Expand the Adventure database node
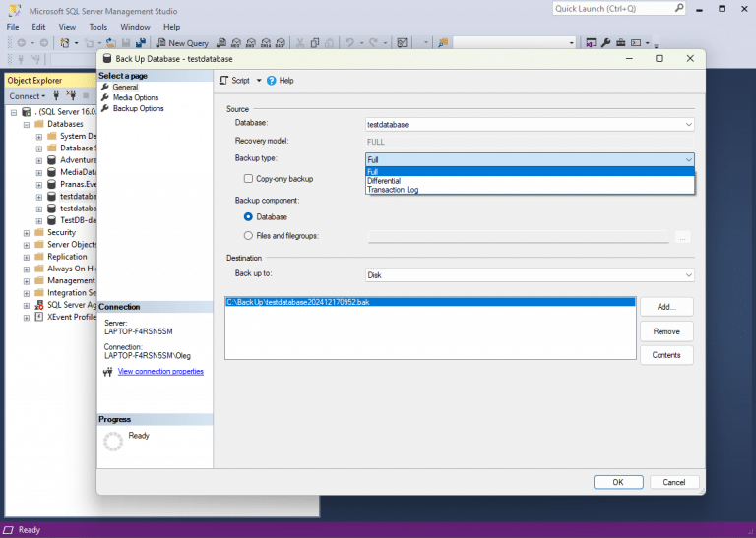This screenshot has height=538, width=756. pos(39,160)
